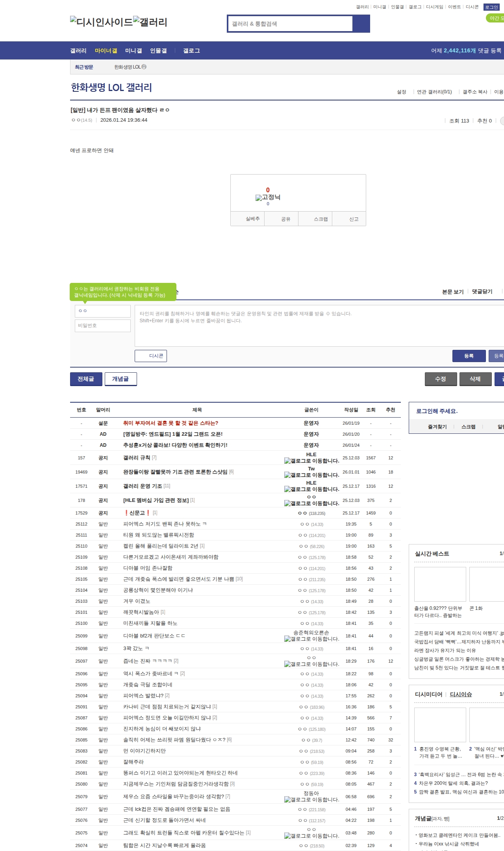Open first 실시간 베스트 thumbnail
Screen dimensions: 504x851
pos(440,584)
